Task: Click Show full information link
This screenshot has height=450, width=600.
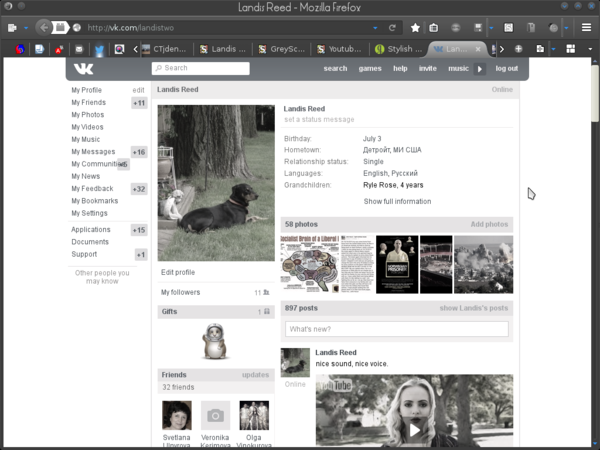Action: point(397,201)
